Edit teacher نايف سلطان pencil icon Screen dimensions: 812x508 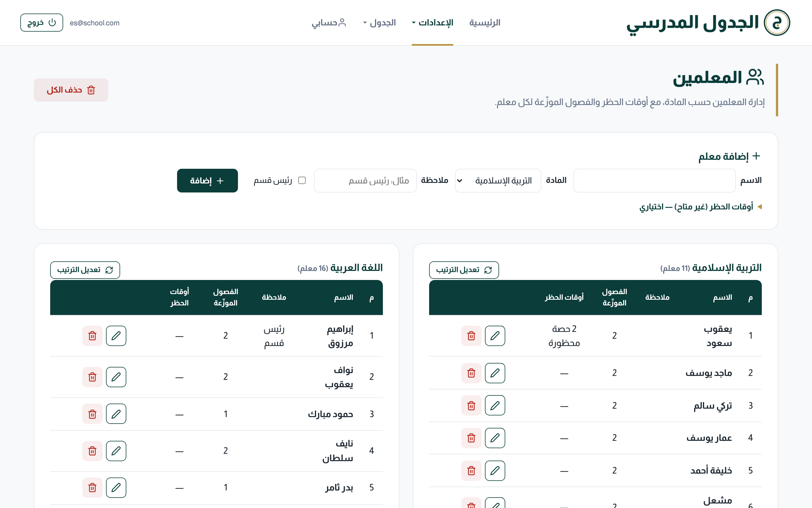click(x=116, y=451)
